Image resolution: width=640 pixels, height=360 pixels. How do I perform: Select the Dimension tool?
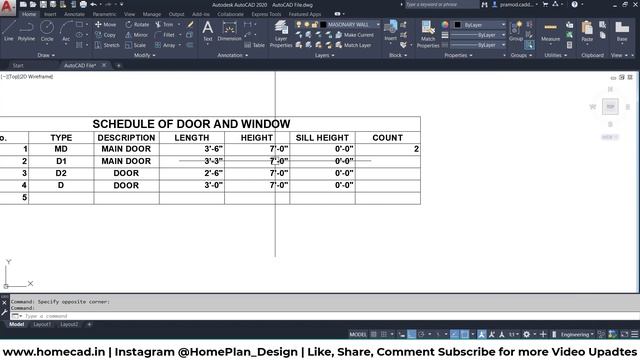click(x=229, y=31)
